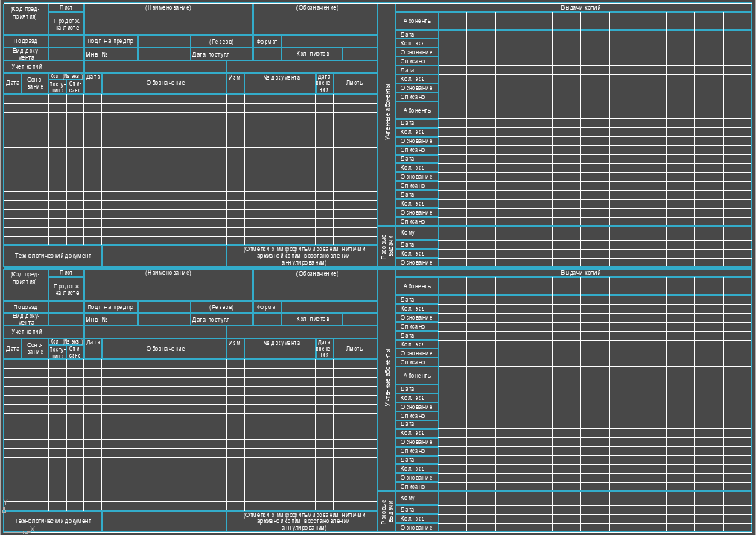Select "Технологический документ" text in the upper form
The height and width of the screenshot is (535, 756).
pyautogui.click(x=53, y=256)
